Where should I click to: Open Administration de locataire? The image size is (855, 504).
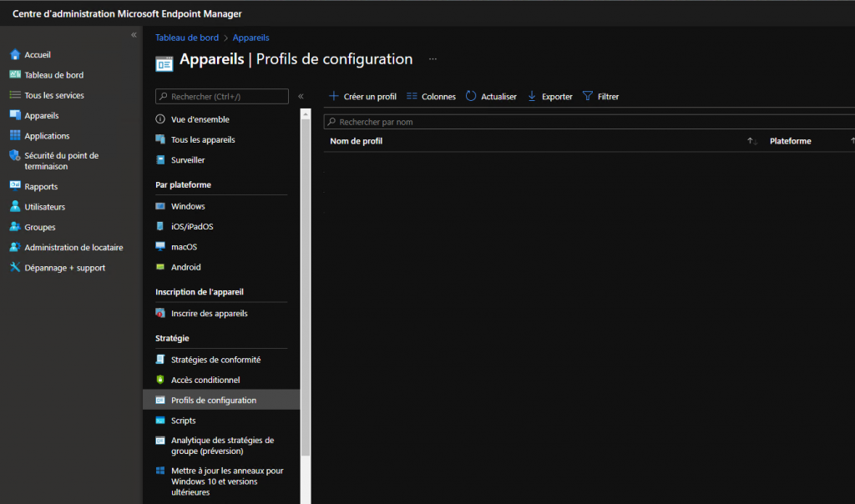click(73, 247)
